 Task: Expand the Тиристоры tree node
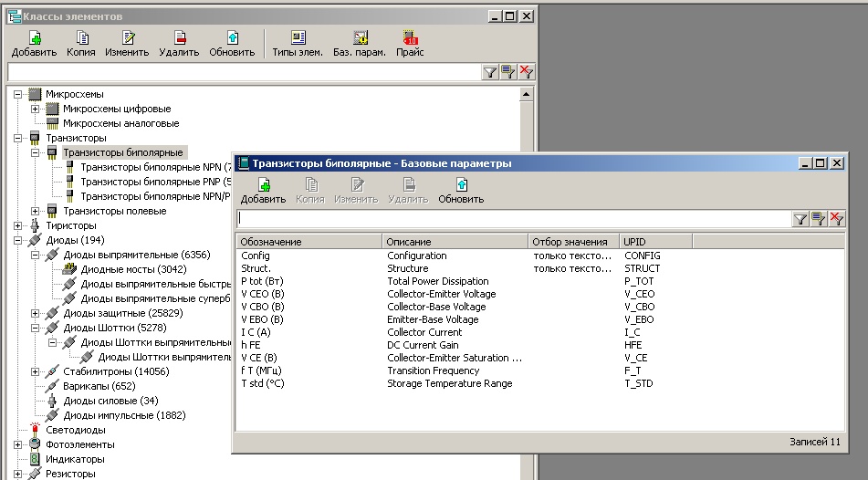pos(17,225)
